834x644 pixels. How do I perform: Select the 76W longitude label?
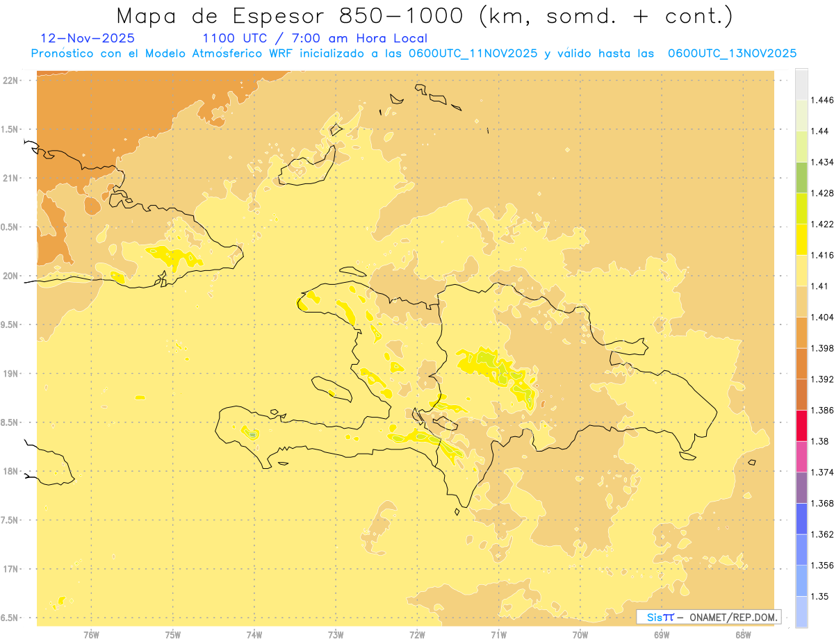[x=91, y=635]
